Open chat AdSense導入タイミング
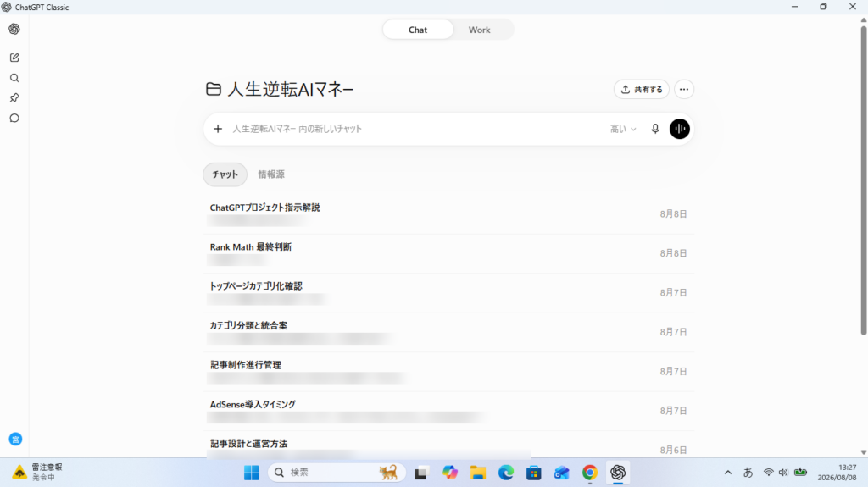The image size is (868, 487). (x=449, y=410)
